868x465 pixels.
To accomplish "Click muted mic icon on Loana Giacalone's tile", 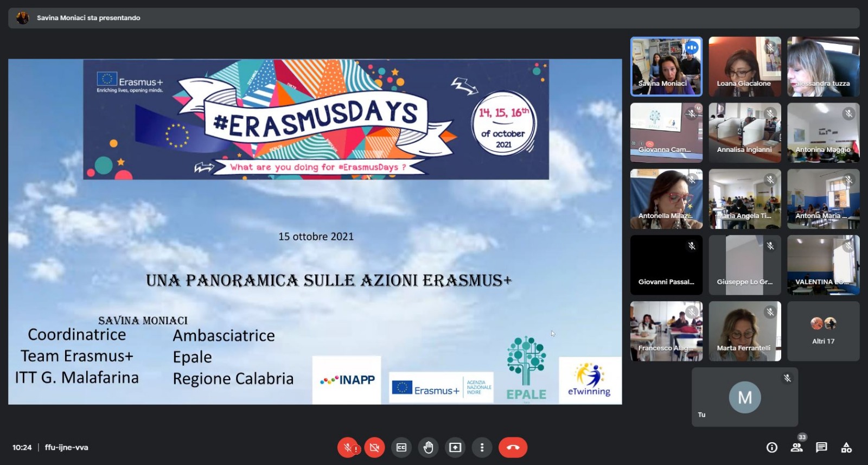I will click(x=770, y=48).
